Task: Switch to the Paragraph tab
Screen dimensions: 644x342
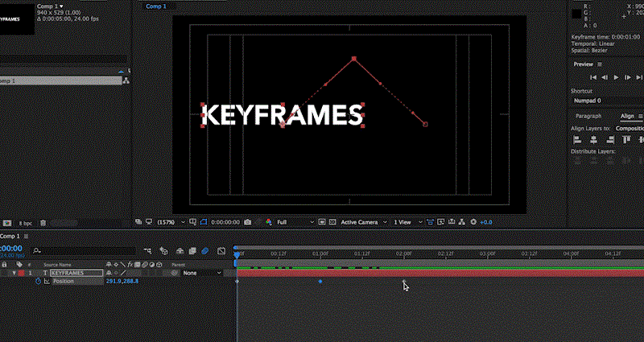Action: click(588, 116)
